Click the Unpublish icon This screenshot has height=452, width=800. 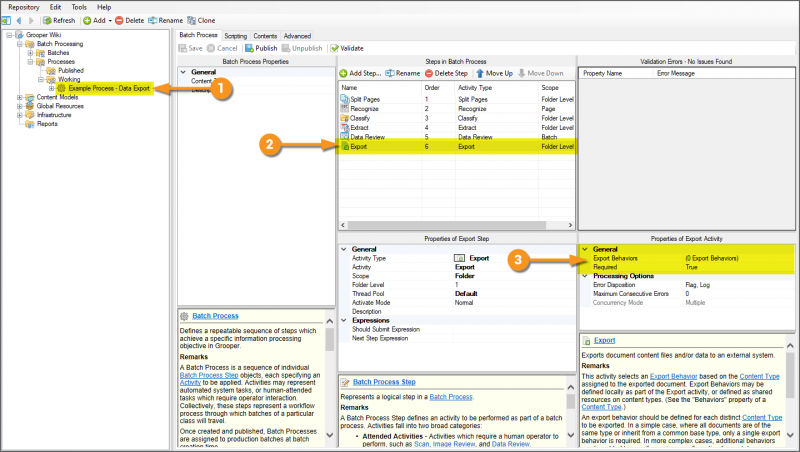(x=286, y=48)
